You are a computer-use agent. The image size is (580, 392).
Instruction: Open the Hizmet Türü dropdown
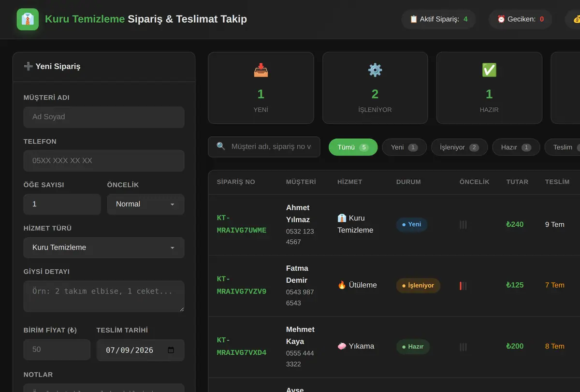point(104,247)
